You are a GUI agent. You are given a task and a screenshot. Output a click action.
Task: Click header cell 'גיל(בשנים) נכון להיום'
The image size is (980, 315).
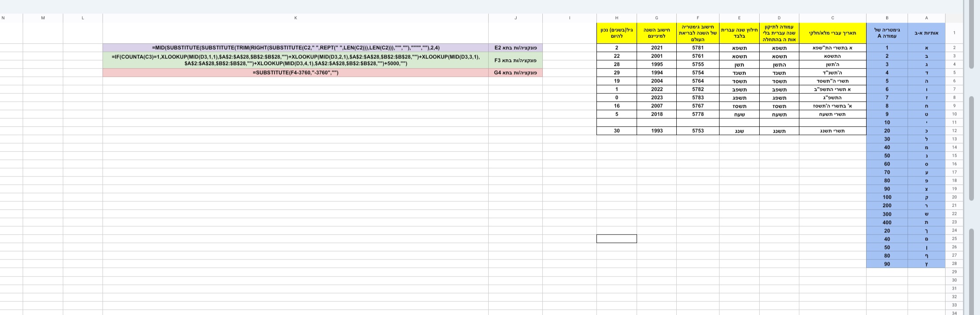617,33
